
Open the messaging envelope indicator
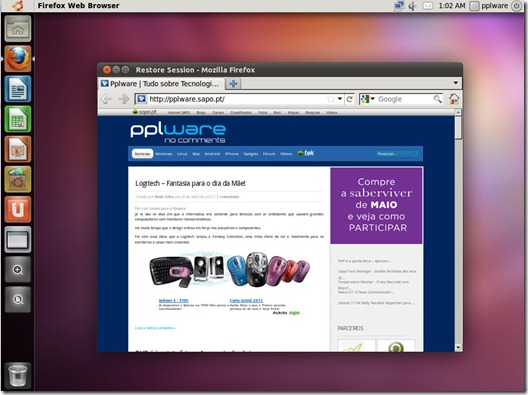(428, 6)
